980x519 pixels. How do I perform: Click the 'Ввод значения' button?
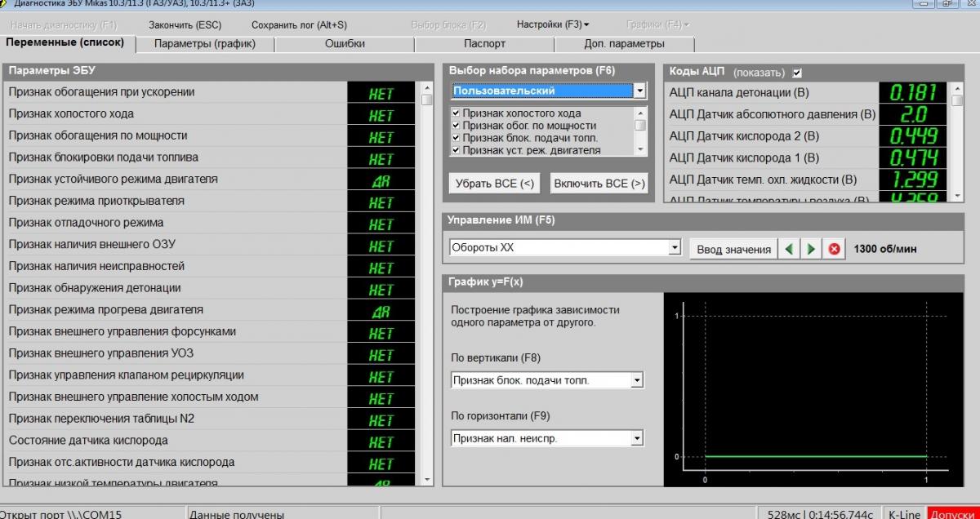point(733,250)
